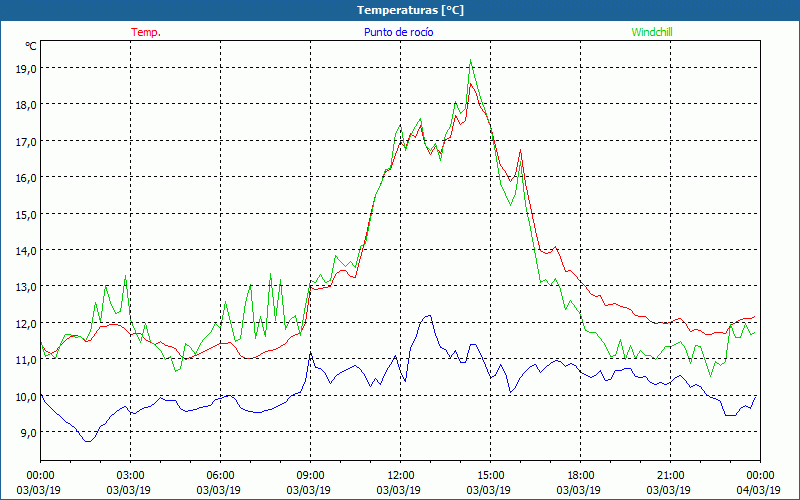The height and width of the screenshot is (500, 800).
Task: Click the 10,0 y-axis value
Action: (x=26, y=396)
